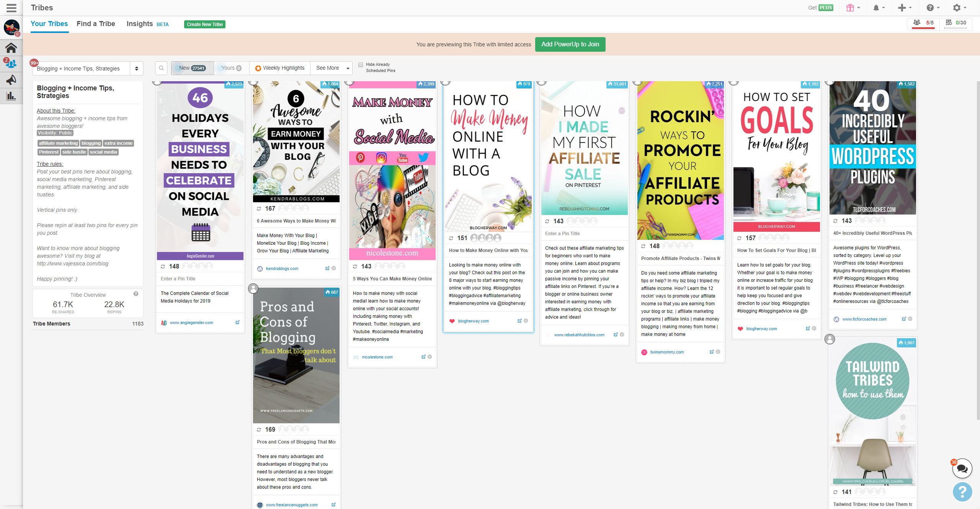
Task: Click the search magnifier icon above the pins
Action: tap(161, 68)
